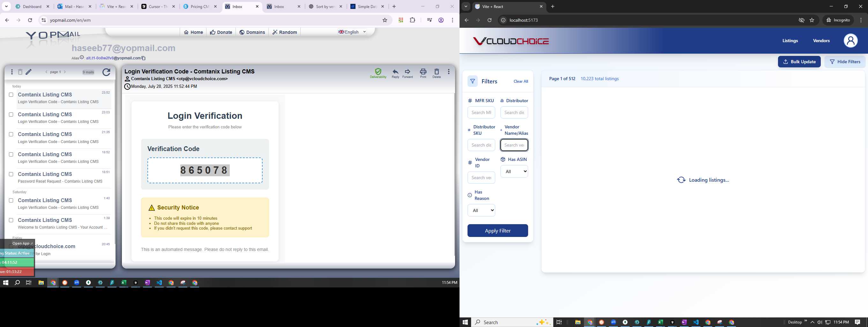Tick the checkbox of the Saturday 1:40 mail
The height and width of the screenshot is (327, 868).
(x=11, y=201)
